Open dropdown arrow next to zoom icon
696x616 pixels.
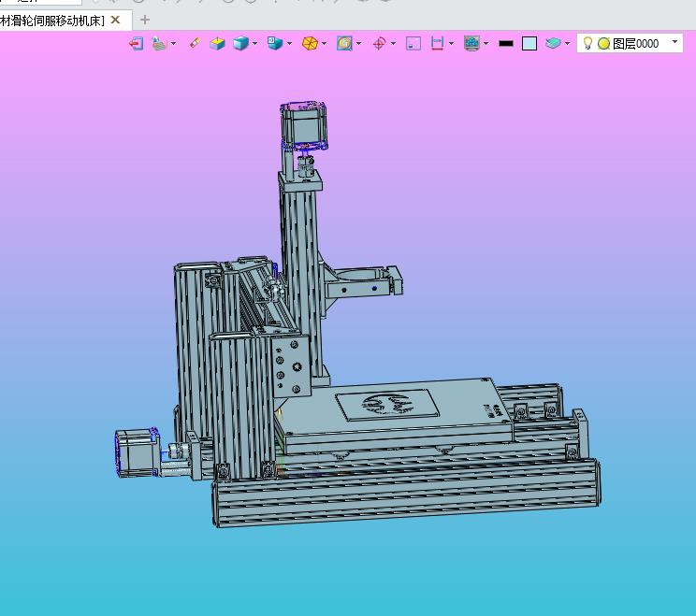click(358, 43)
